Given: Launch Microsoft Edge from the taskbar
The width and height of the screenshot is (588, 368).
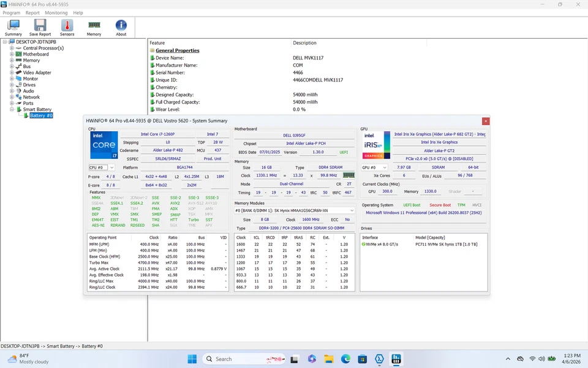Looking at the screenshot, I should (345, 359).
